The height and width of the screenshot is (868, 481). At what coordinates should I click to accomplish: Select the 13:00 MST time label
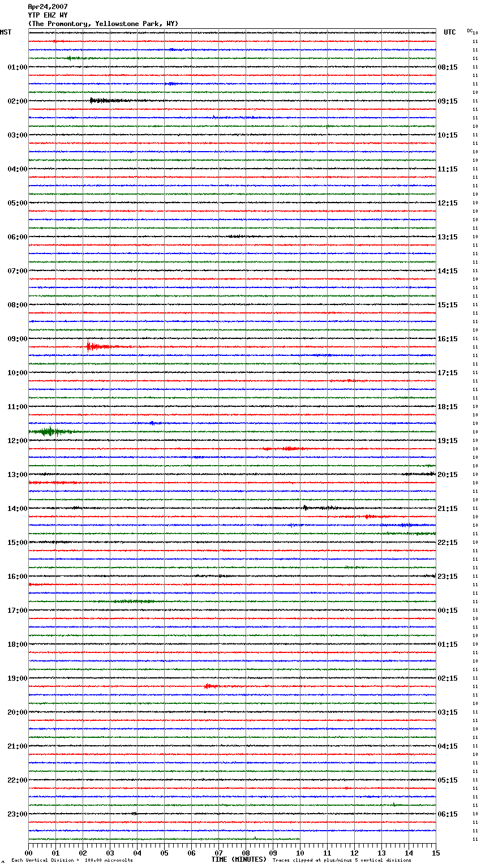pyautogui.click(x=17, y=475)
